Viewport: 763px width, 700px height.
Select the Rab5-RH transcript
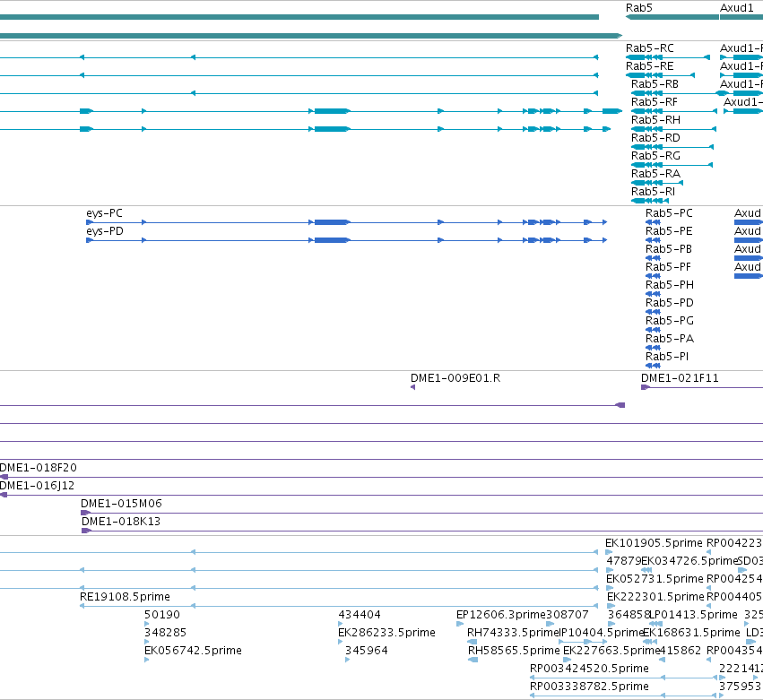(x=655, y=120)
